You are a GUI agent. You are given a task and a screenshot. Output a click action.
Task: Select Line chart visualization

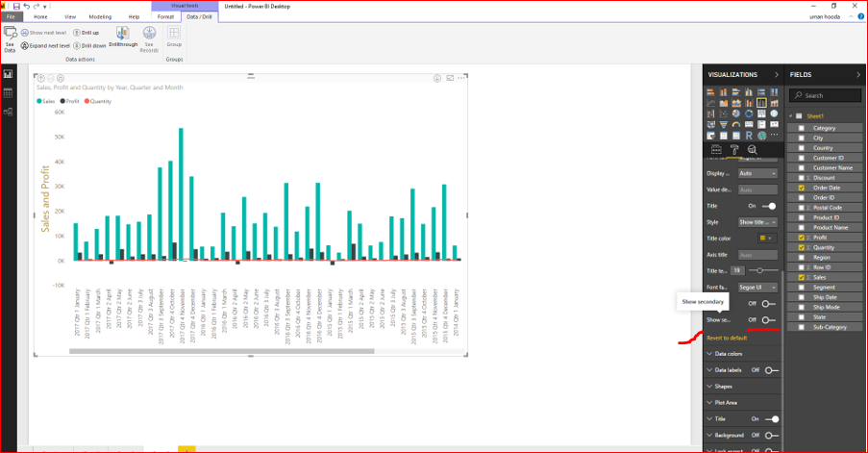click(710, 103)
